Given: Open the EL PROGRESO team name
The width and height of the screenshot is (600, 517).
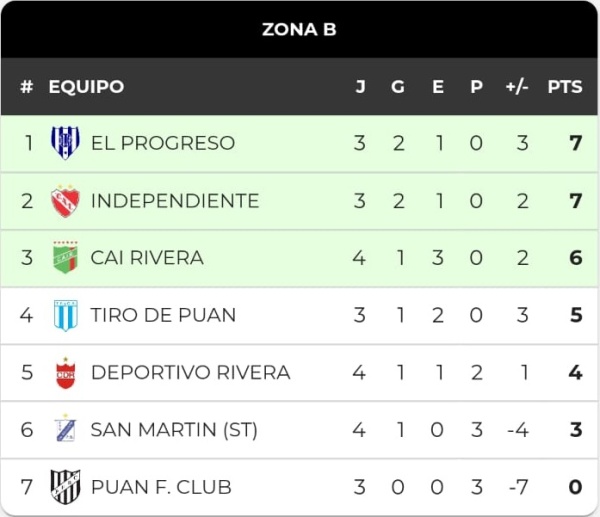Looking at the screenshot, I should [x=163, y=143].
